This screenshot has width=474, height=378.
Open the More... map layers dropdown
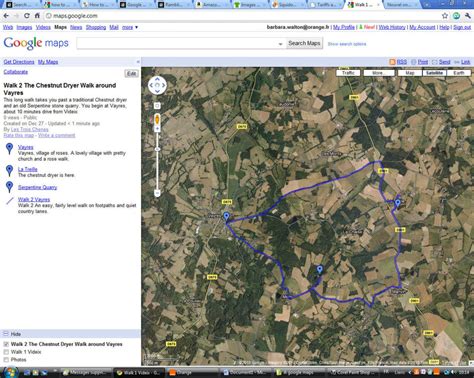click(x=379, y=73)
